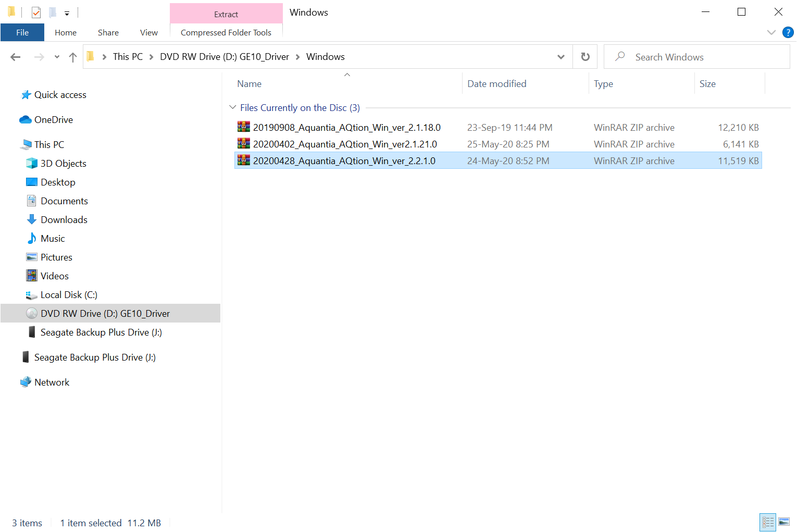Image resolution: width=797 pixels, height=532 pixels.
Task: Collapse the Files Currently on the Disc group
Action: click(232, 107)
